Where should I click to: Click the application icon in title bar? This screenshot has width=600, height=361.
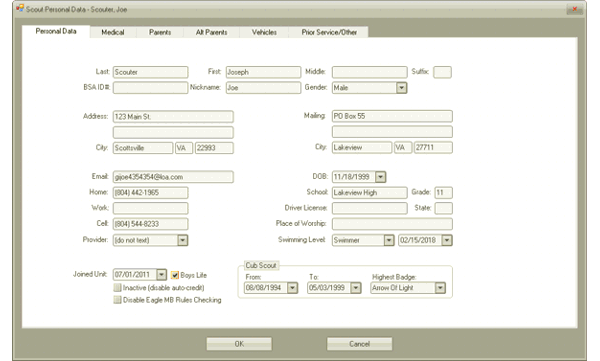coord(20,8)
